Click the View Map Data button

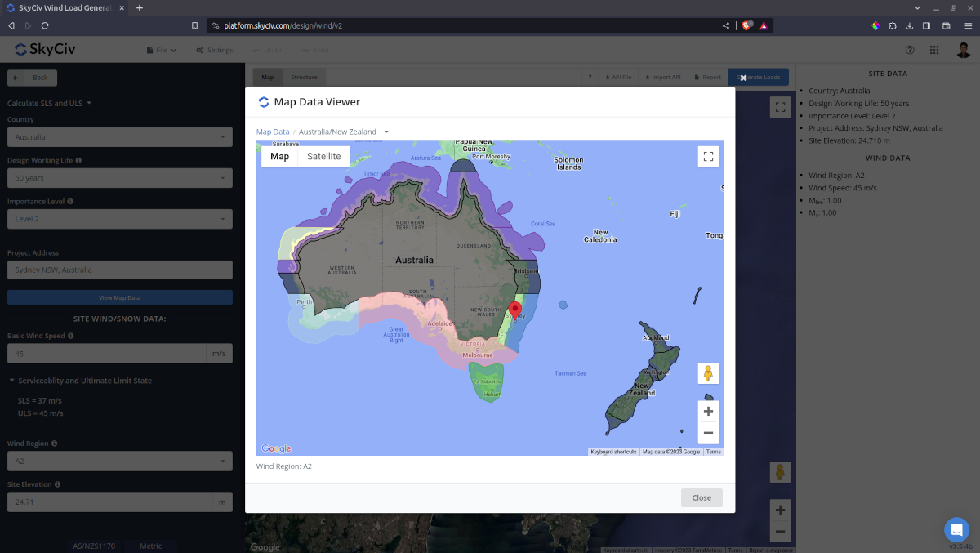point(119,297)
